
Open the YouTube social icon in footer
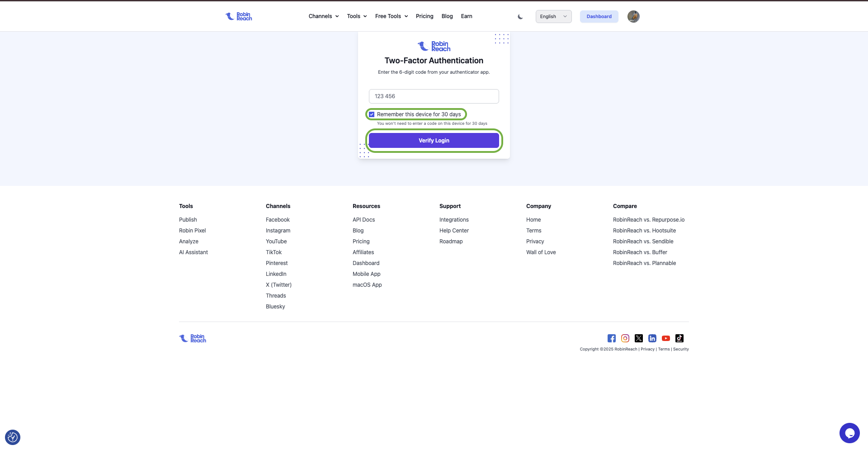pos(666,338)
